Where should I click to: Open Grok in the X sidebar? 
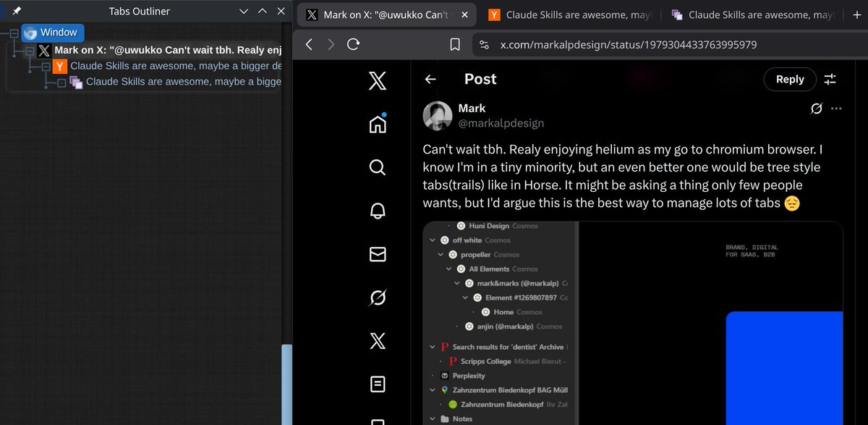click(x=378, y=298)
